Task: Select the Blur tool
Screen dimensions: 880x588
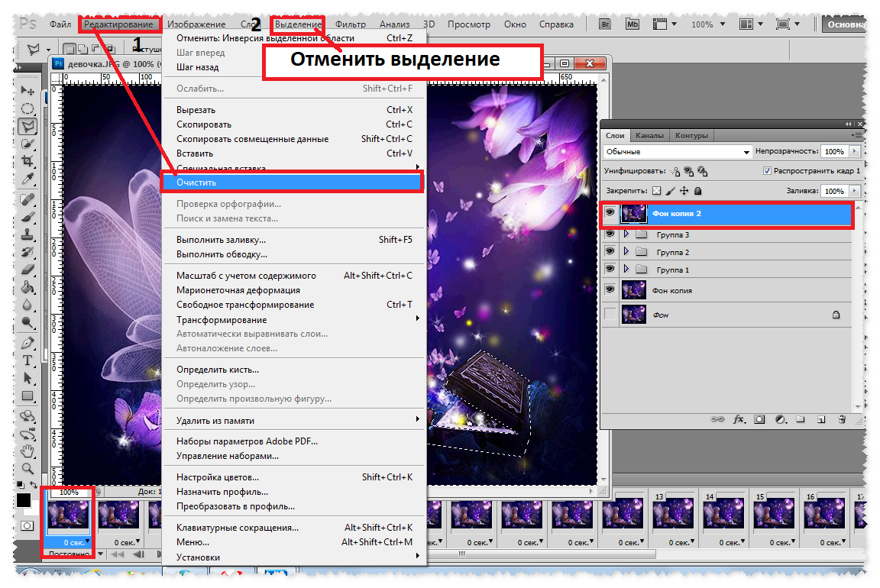Action: 27,305
